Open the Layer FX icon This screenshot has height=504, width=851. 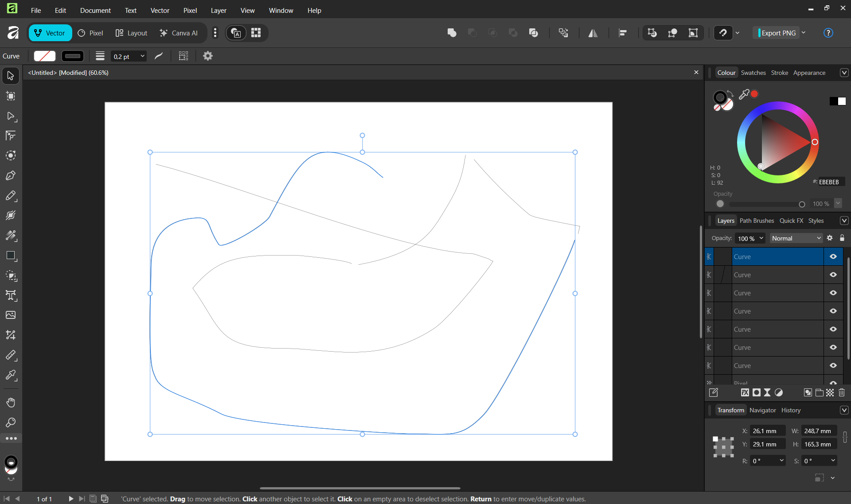745,392
